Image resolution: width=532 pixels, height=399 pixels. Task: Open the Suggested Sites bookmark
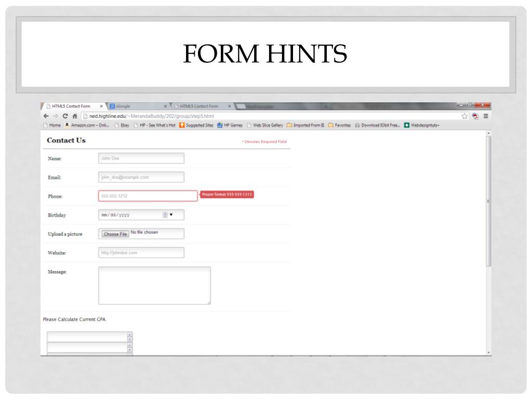[196, 125]
